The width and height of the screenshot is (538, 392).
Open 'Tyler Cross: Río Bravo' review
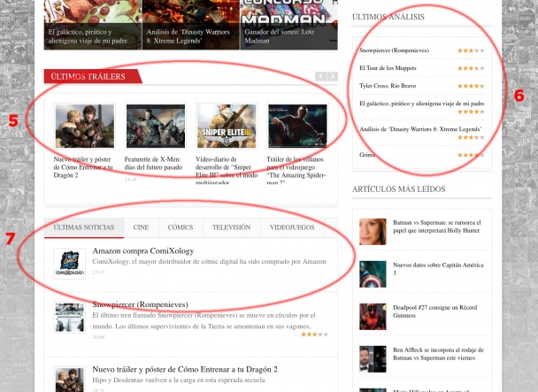click(x=388, y=86)
